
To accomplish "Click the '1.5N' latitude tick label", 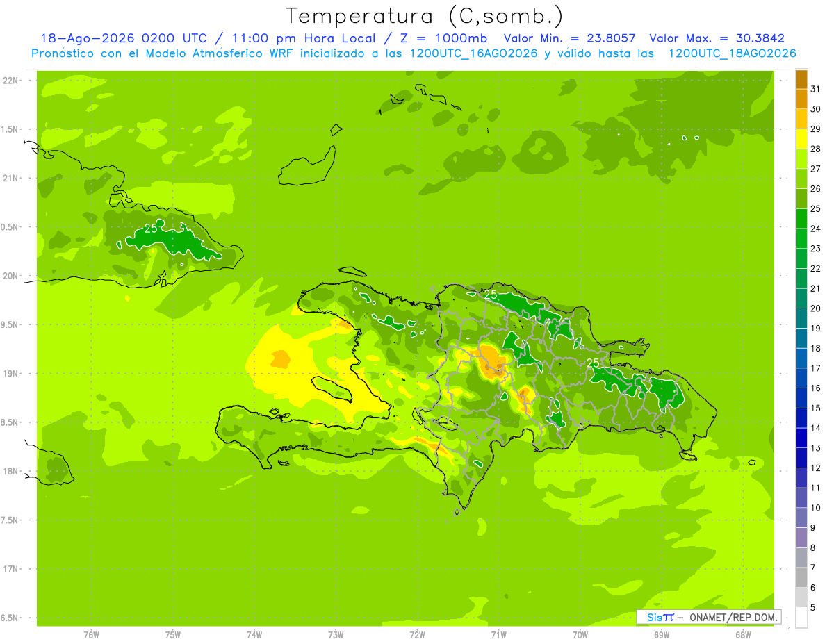I will (x=9, y=129).
